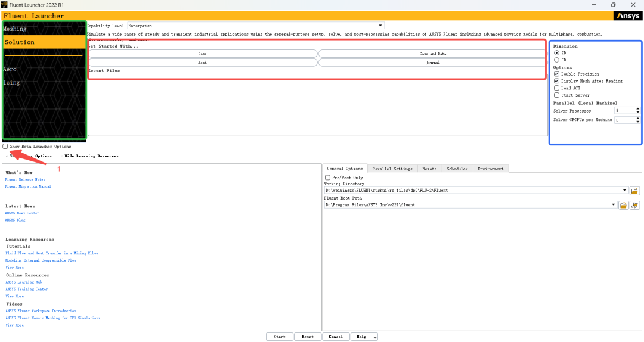Click the Ansys logo in header
This screenshot has height=342, width=644.
pos(627,16)
